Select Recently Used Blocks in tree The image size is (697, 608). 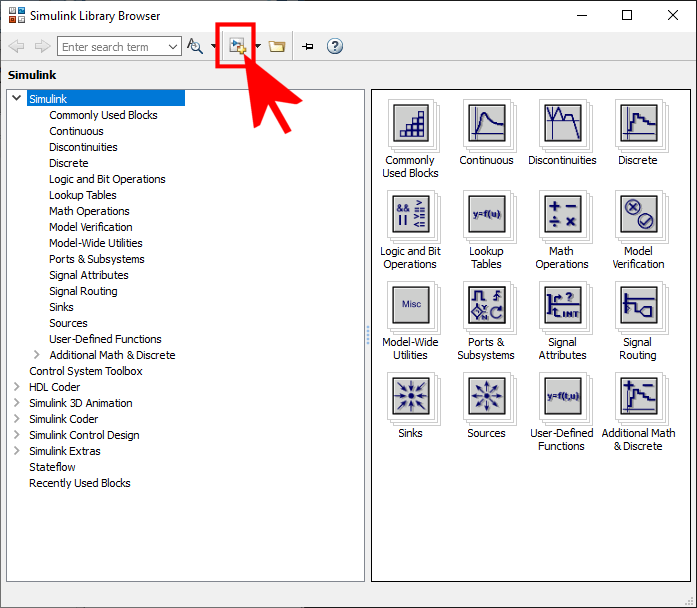80,483
